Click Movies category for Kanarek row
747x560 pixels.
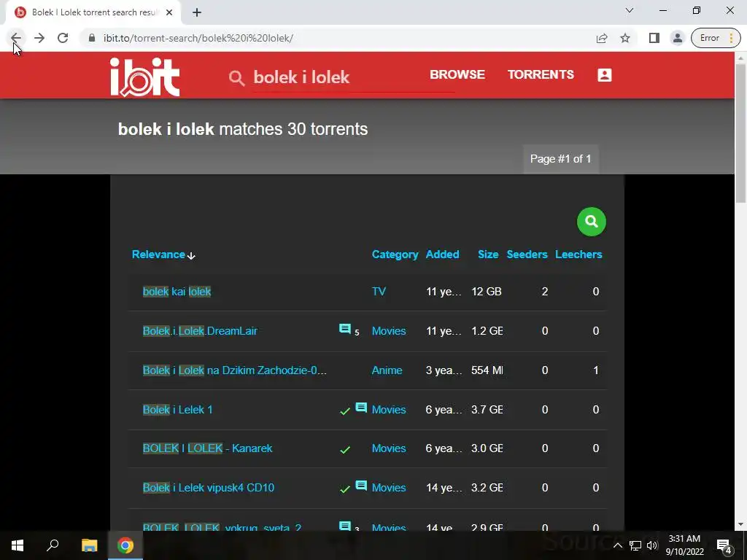tap(389, 448)
